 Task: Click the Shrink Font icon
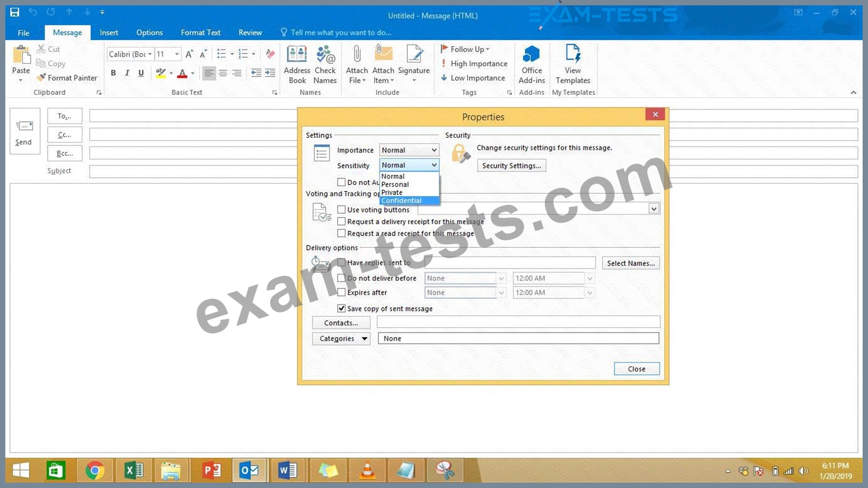tap(203, 54)
